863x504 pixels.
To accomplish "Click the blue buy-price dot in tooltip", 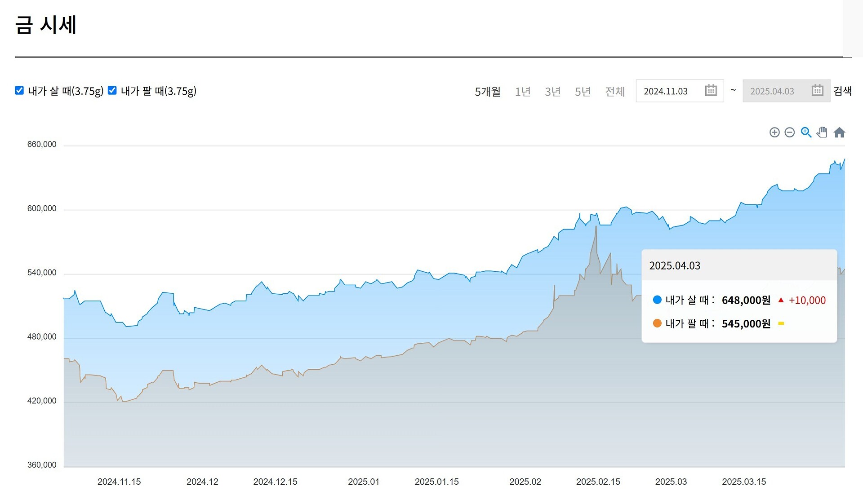I will (657, 300).
